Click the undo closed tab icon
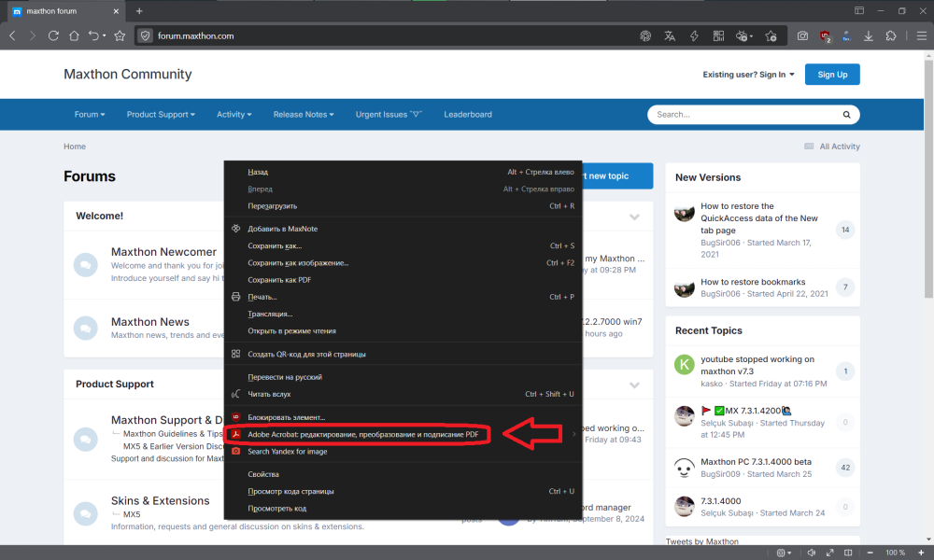934x560 pixels. (93, 35)
